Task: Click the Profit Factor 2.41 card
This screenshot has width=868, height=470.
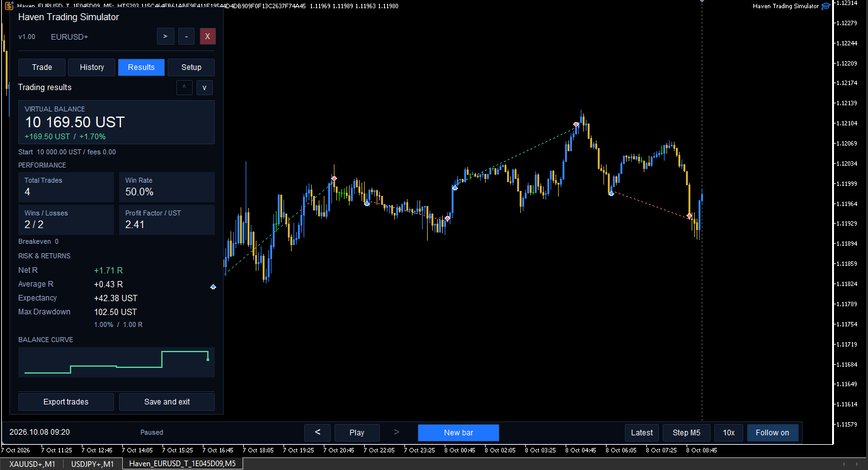Action: [x=167, y=220]
